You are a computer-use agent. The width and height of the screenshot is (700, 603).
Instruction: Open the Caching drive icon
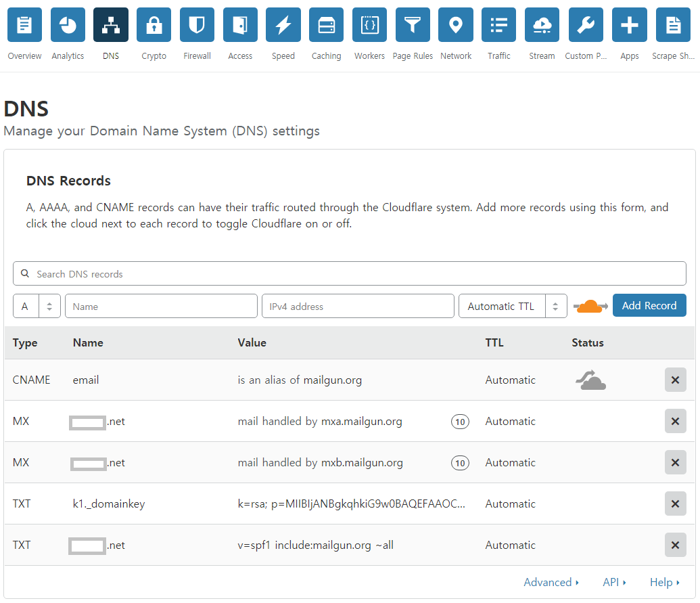click(x=327, y=24)
